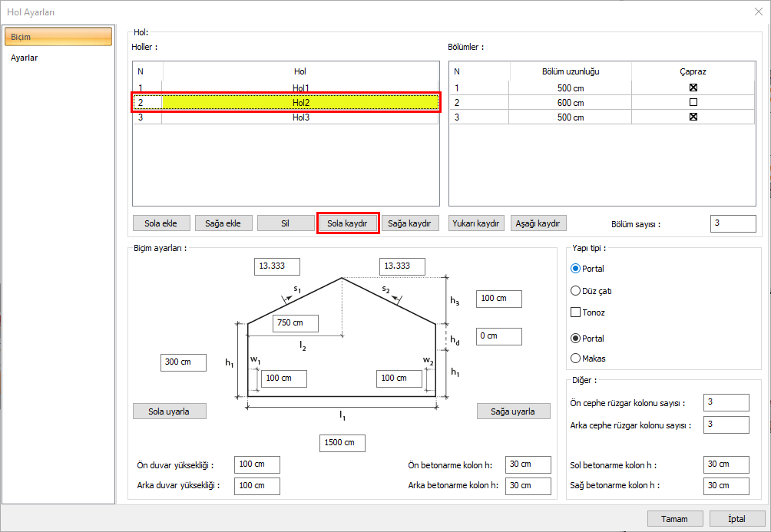Delete the hall with Sil button
Screen dimensions: 771x532
pos(285,223)
